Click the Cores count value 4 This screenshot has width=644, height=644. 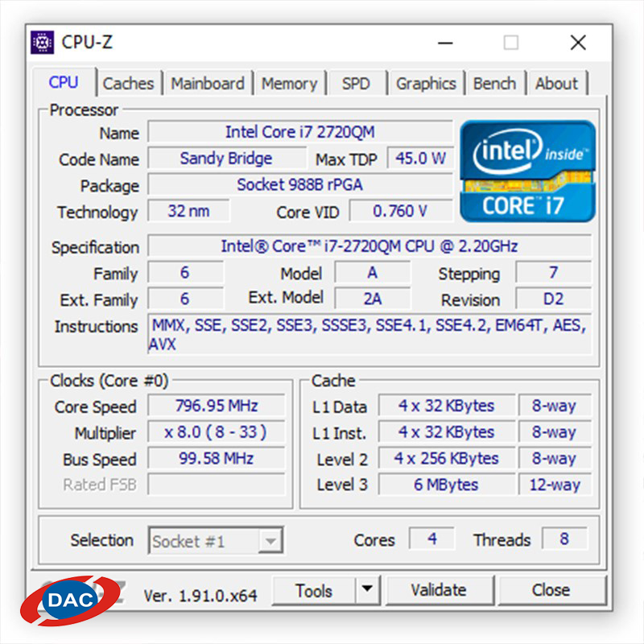click(431, 539)
